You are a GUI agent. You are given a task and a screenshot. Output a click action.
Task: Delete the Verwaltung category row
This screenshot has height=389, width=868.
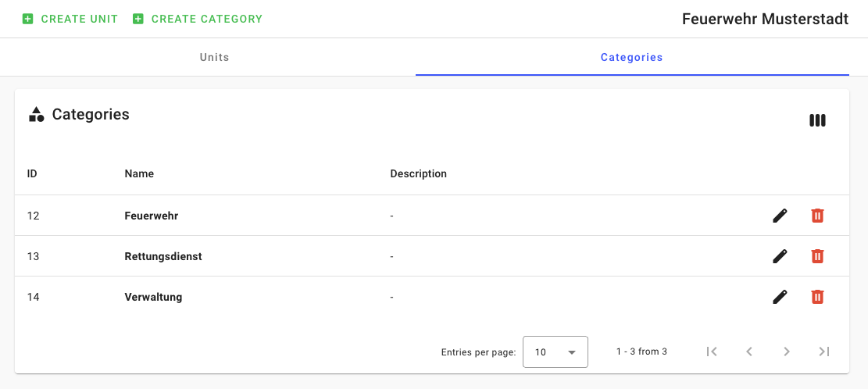(x=817, y=297)
